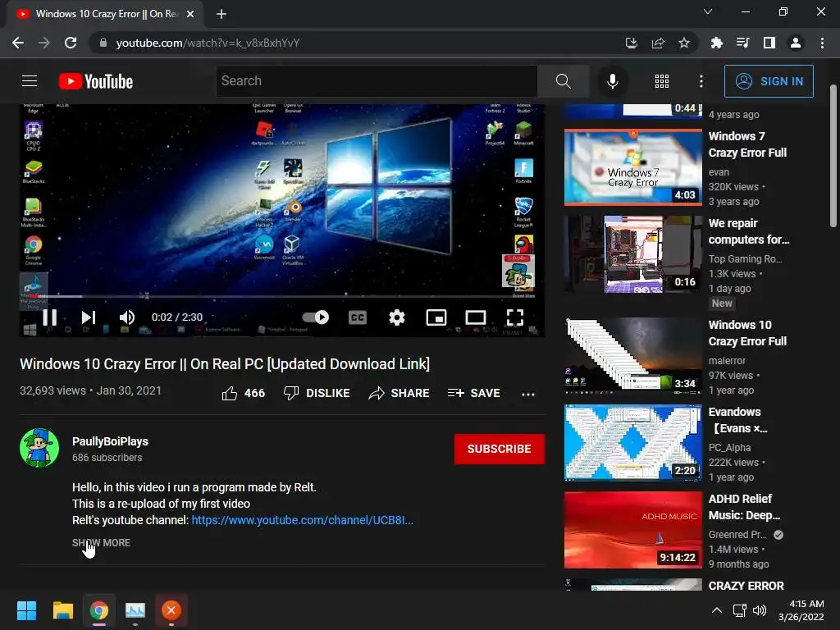Open the SHARE dialog
Image resolution: width=840 pixels, height=630 pixels.
coord(399,393)
